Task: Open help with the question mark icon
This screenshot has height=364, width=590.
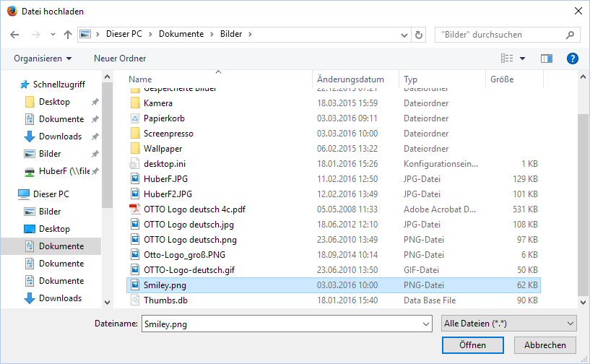Action: click(573, 58)
